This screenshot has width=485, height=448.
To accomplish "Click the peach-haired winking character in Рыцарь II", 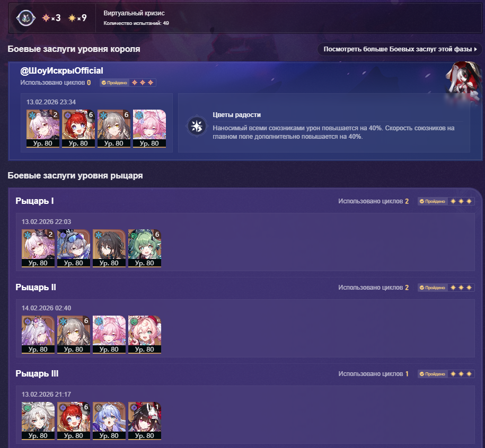I will click(145, 335).
